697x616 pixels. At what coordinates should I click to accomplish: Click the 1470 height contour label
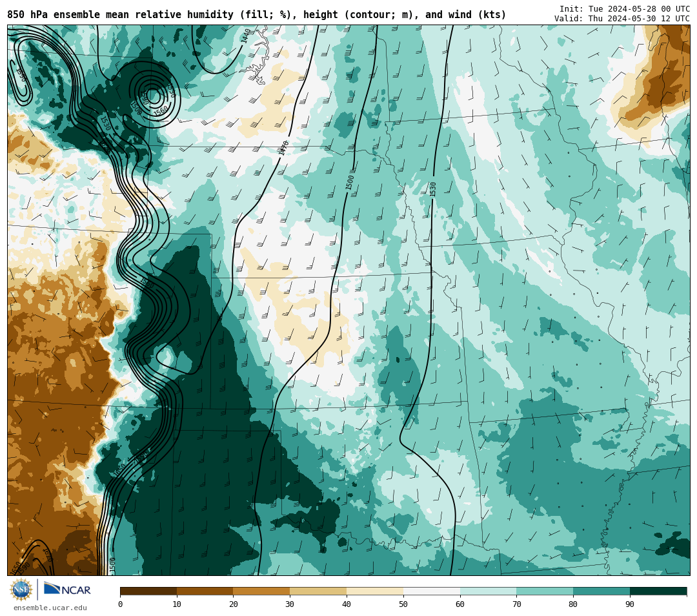(x=283, y=148)
